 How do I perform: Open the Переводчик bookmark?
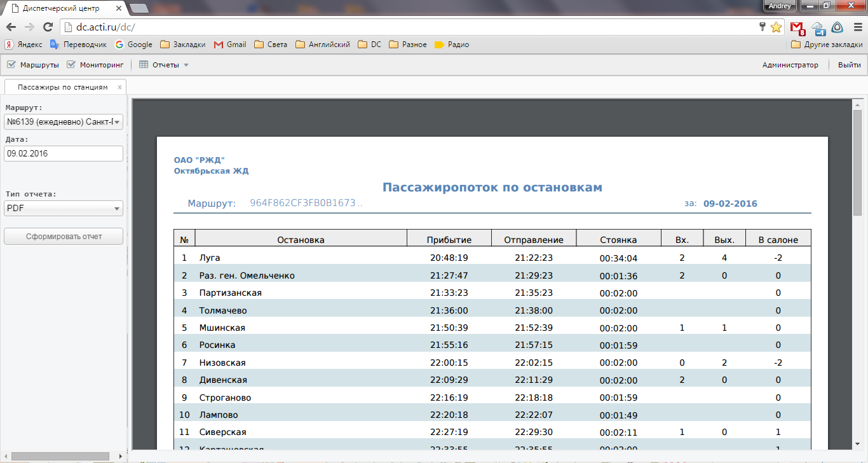pyautogui.click(x=78, y=45)
